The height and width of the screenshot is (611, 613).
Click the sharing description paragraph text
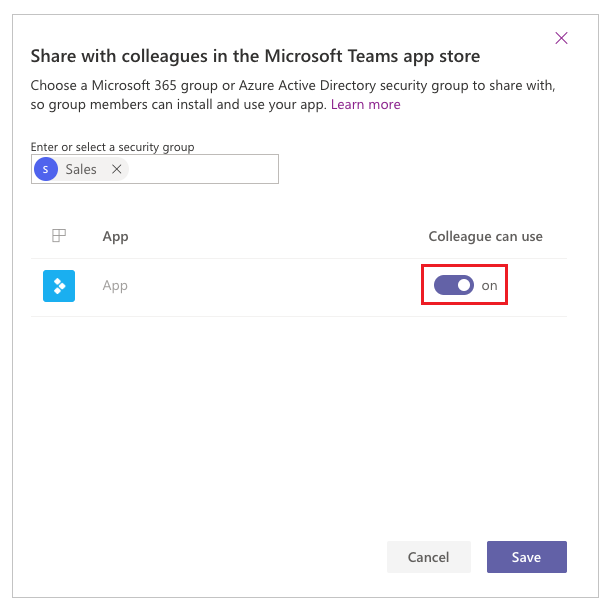[293, 95]
